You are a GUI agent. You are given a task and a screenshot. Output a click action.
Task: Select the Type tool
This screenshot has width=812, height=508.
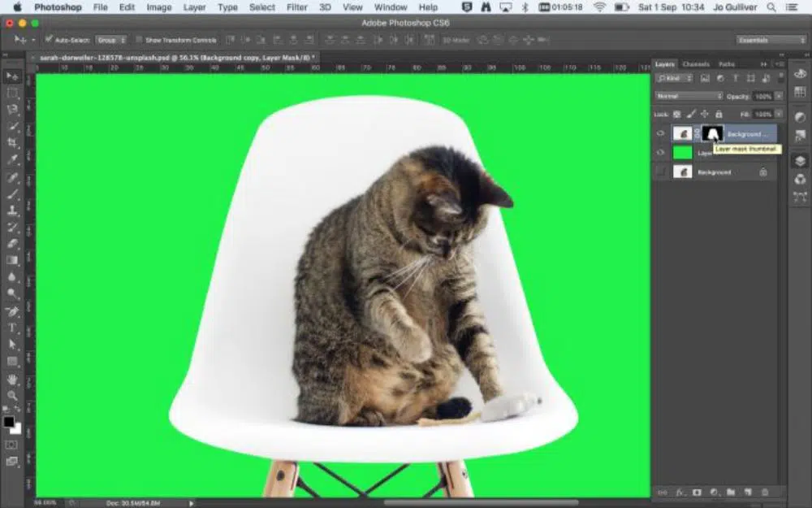pos(12,328)
